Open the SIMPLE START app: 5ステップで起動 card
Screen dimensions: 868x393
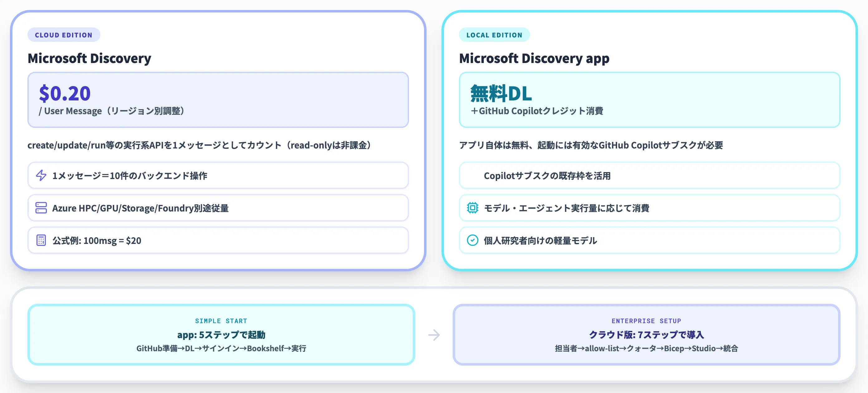(x=221, y=334)
